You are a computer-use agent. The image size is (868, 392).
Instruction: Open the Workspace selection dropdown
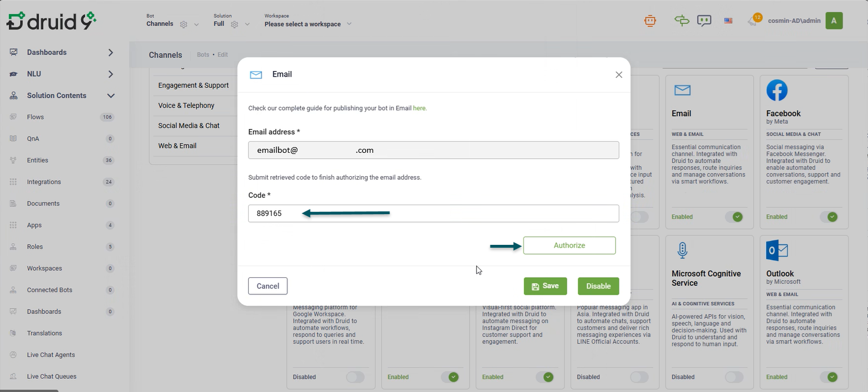(x=308, y=24)
